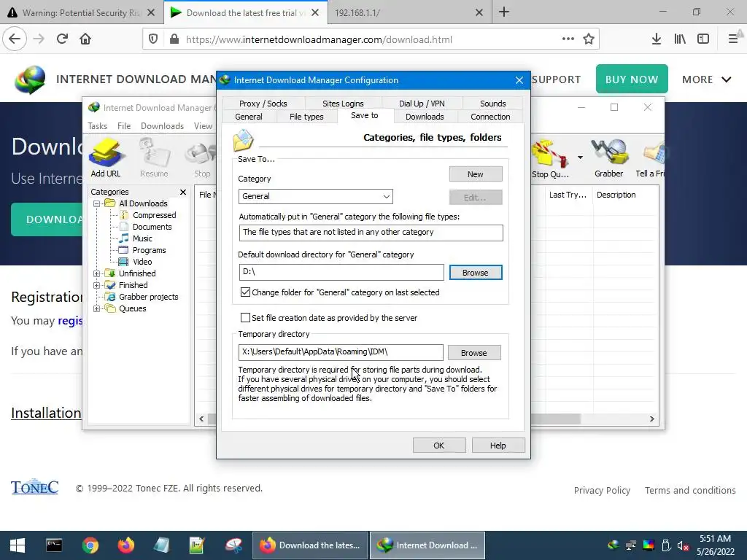Viewport: 747px width, 560px height.
Task: Click the Add URL toolbar icon
Action: pos(106,158)
